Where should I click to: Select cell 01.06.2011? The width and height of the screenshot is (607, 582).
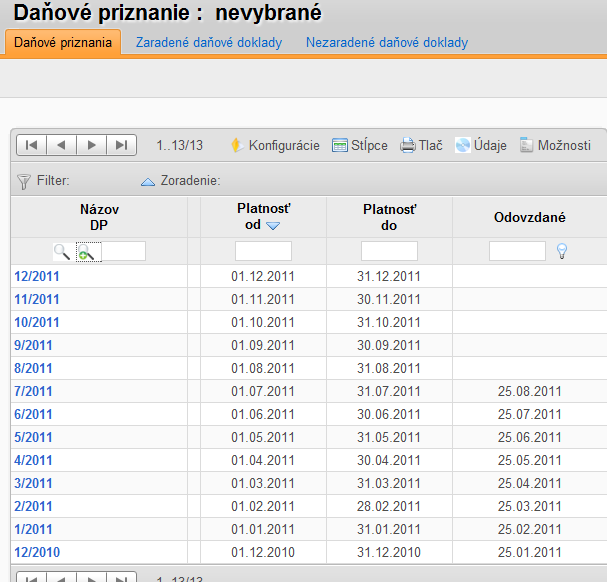coord(263,414)
